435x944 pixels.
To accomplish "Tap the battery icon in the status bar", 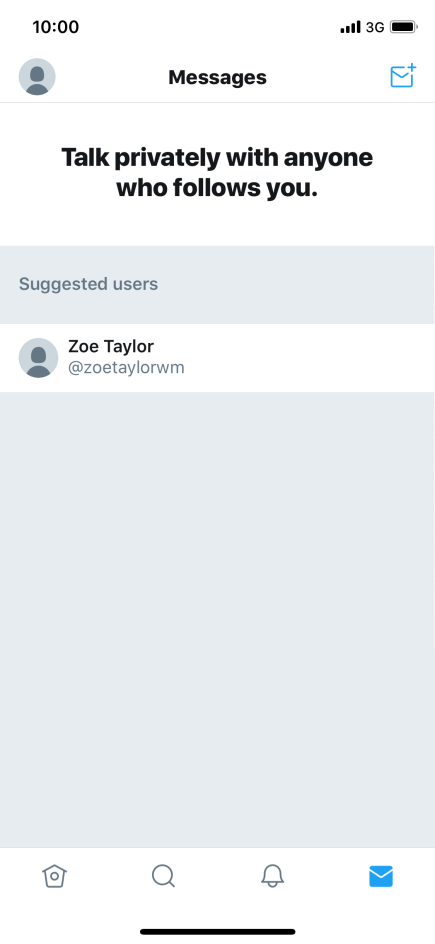I will click(x=403, y=27).
